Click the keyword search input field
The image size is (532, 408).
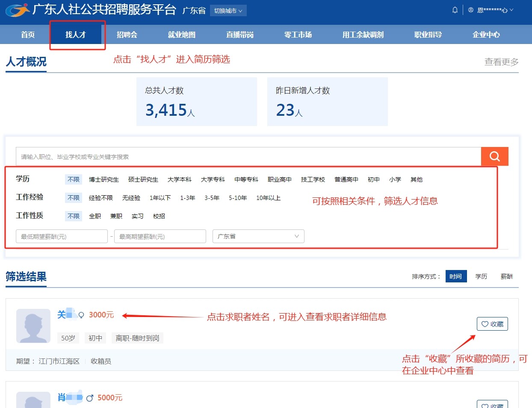(x=248, y=157)
